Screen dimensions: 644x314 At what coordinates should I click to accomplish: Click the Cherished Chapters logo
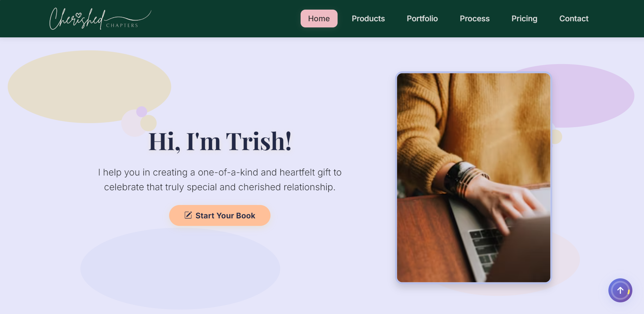click(100, 18)
